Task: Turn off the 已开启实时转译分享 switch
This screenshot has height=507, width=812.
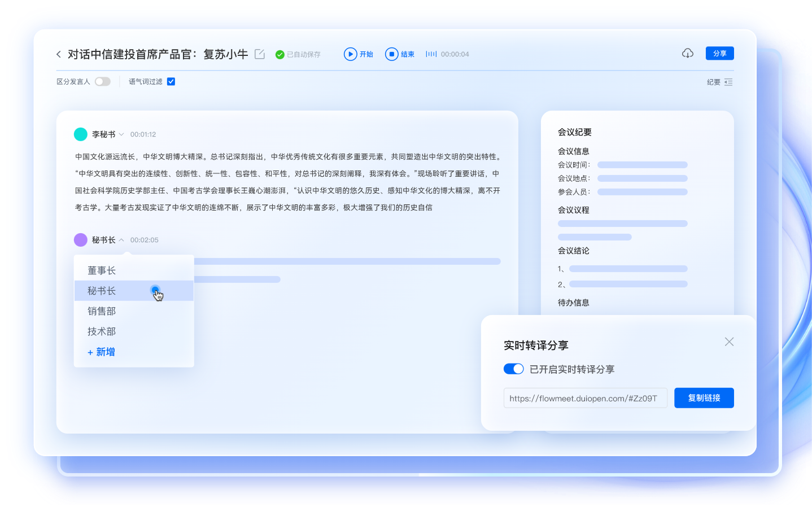Action: pyautogui.click(x=514, y=369)
